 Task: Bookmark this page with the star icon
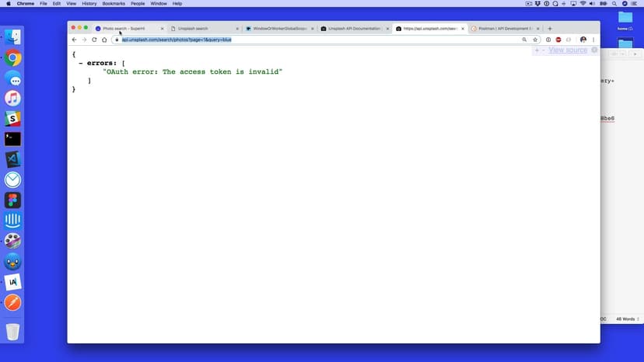[535, 40]
